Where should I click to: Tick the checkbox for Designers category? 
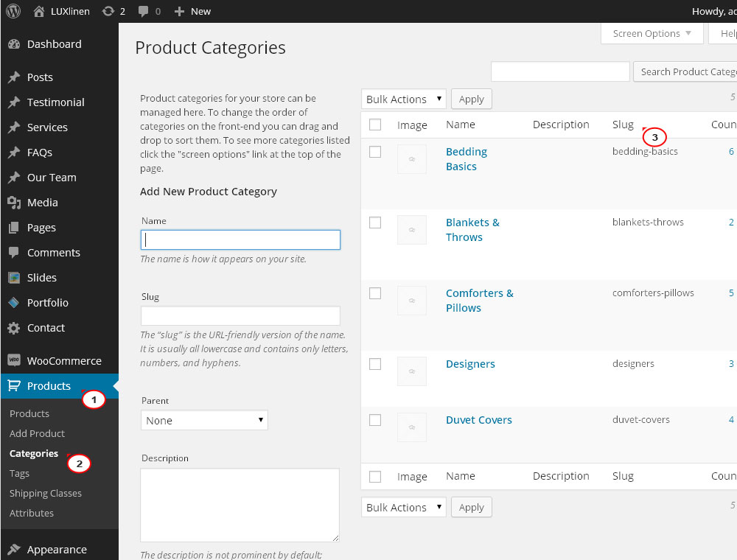click(375, 364)
